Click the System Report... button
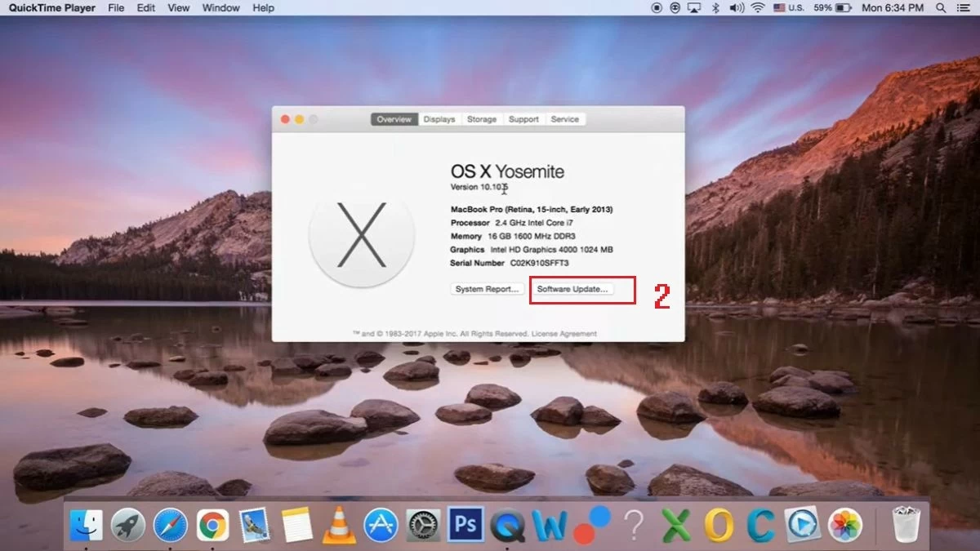The height and width of the screenshot is (551, 980). point(487,289)
